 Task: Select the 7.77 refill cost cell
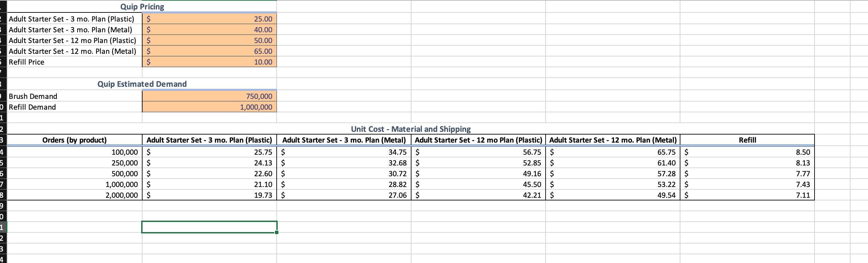pos(747,174)
